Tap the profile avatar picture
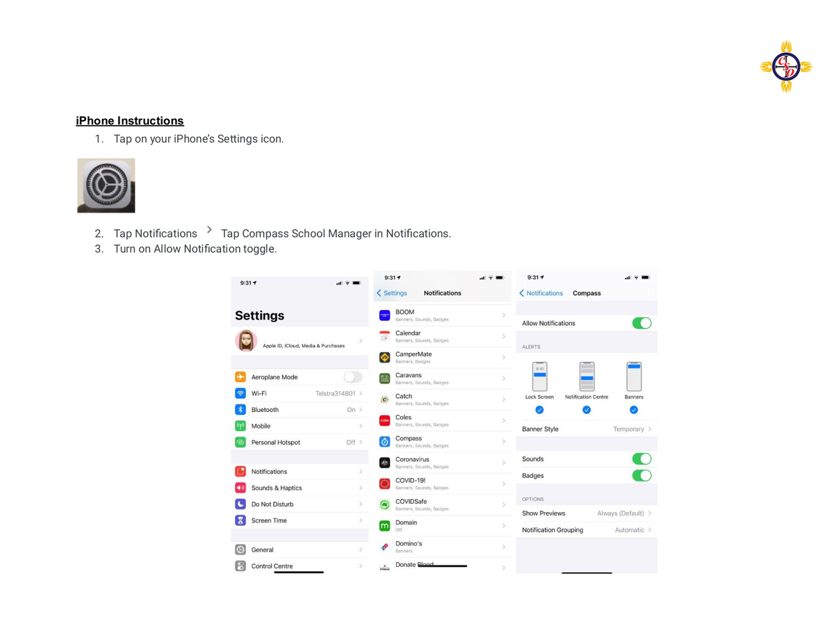Screen dimensions: 834x644 (246, 340)
